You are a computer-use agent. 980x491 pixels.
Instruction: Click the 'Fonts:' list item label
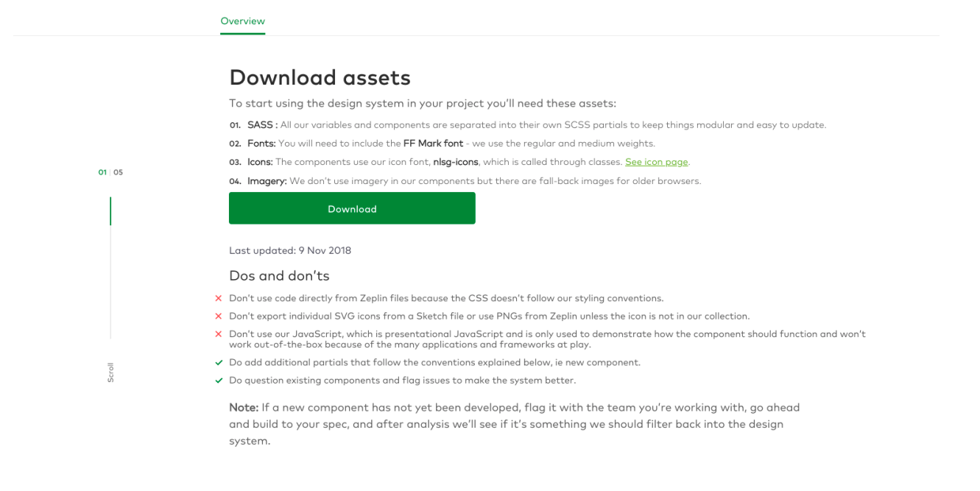[261, 144]
